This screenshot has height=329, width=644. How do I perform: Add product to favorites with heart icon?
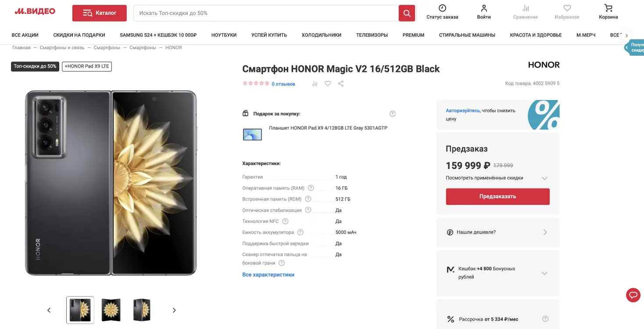328,83
